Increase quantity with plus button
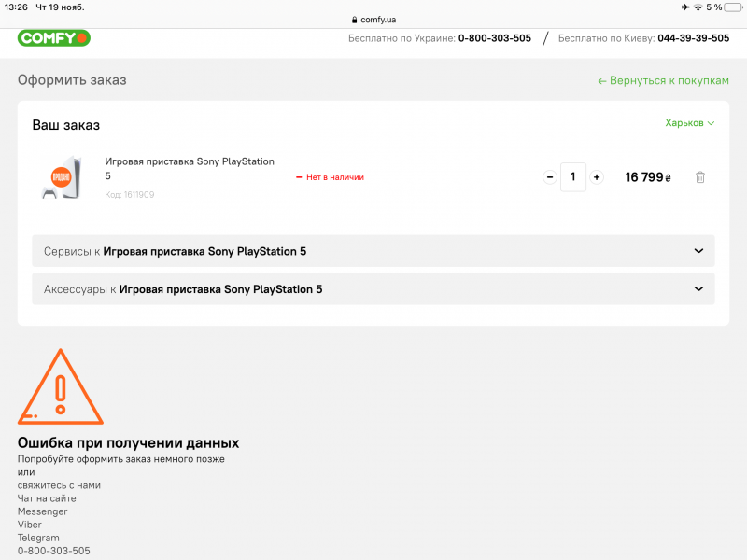The width and height of the screenshot is (747, 560). (597, 177)
